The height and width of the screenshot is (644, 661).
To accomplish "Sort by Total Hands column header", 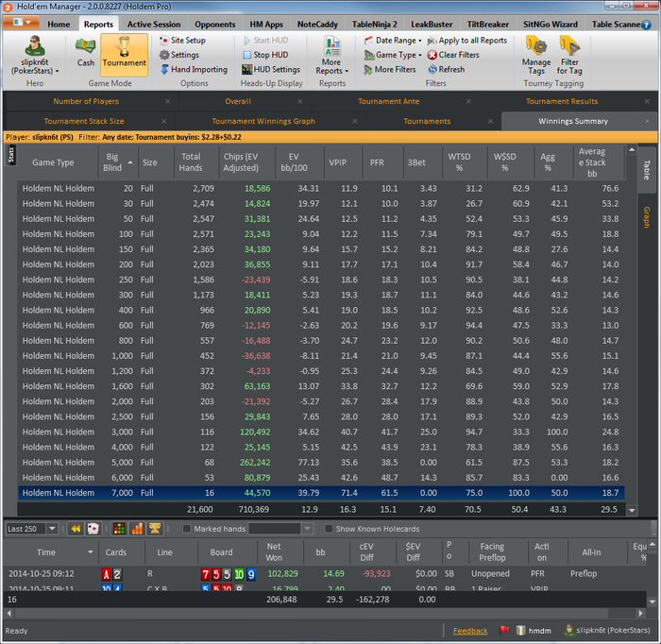I will [196, 162].
